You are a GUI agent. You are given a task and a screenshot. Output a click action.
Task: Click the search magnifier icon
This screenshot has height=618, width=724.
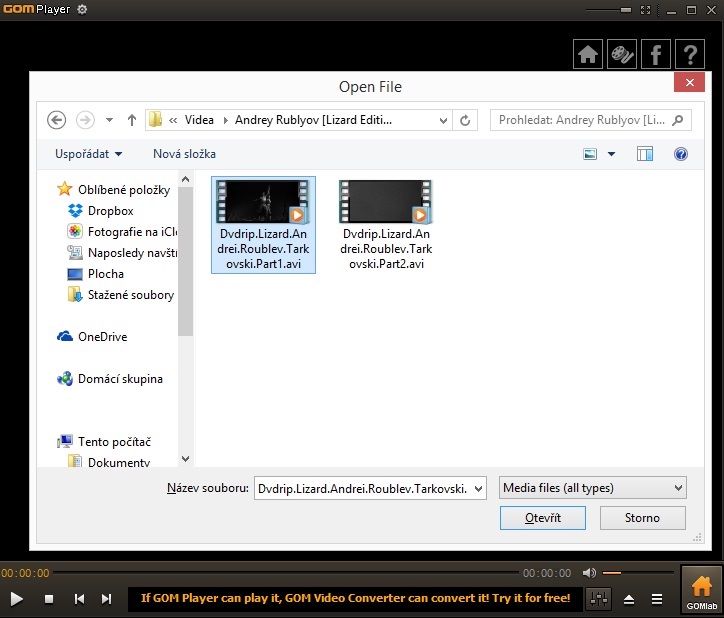point(677,120)
